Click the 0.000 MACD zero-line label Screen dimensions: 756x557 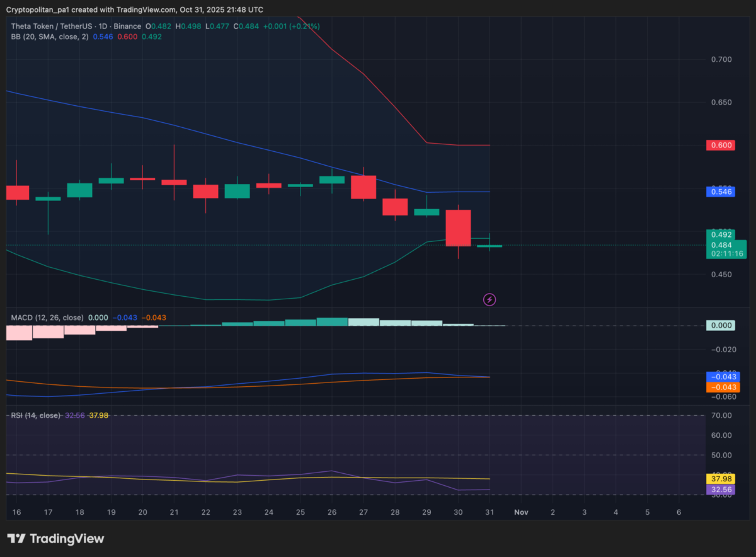721,325
